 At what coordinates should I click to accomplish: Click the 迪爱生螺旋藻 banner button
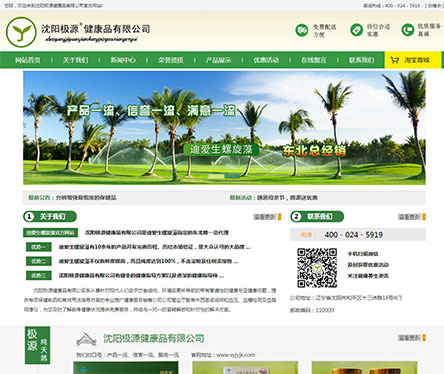pos(221,150)
